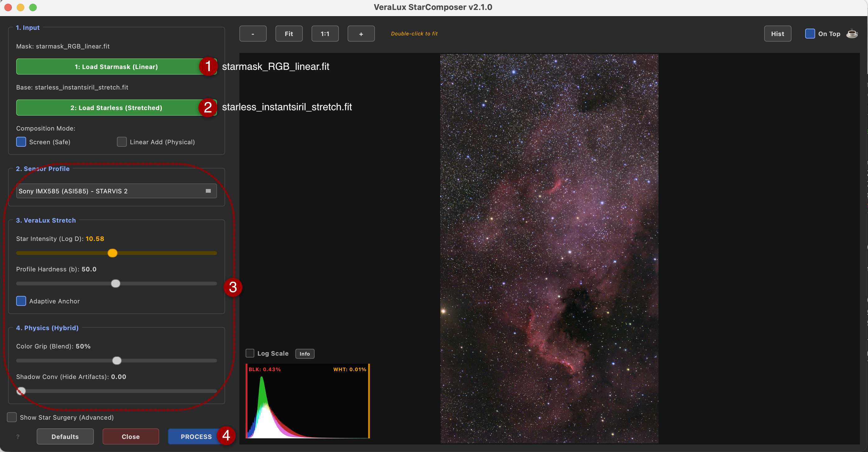Click the coffee cup donate icon
The height and width of the screenshot is (452, 868).
[x=852, y=34]
